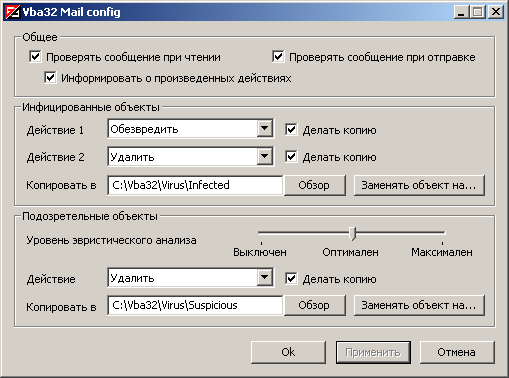The height and width of the screenshot is (378, 509).
Task: Click the 'Отмена' button
Action: point(457,352)
